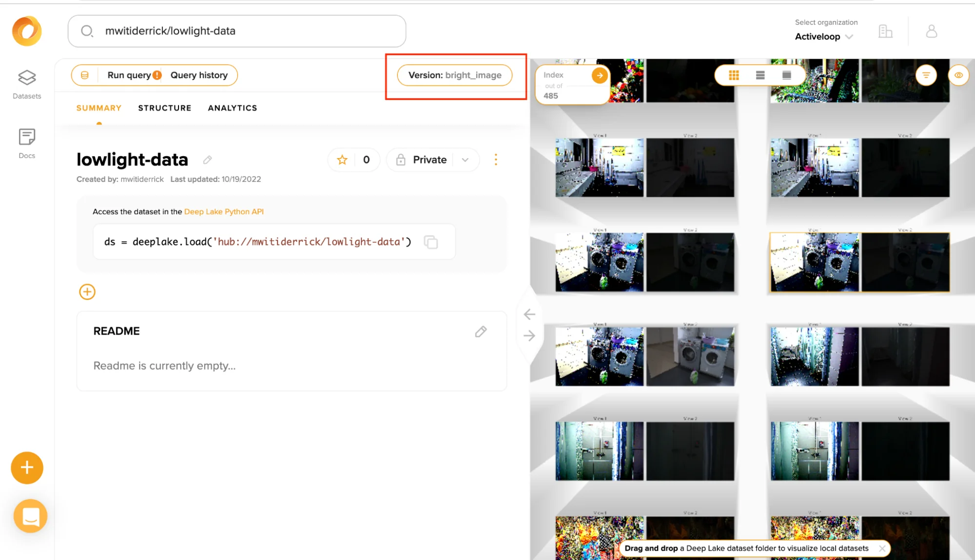
Task: Click the filter/sort icon on right
Action: tap(927, 75)
